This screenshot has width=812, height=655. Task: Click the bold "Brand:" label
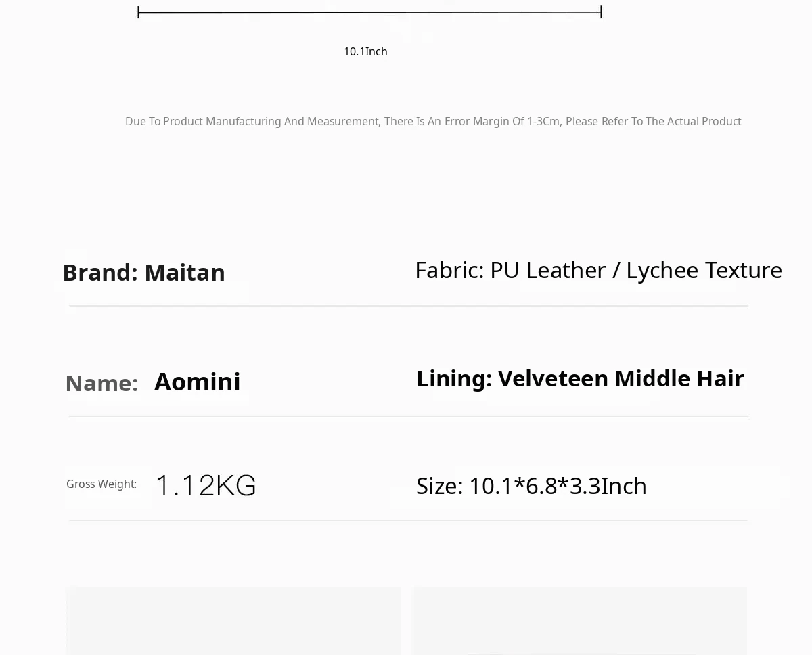(100, 273)
